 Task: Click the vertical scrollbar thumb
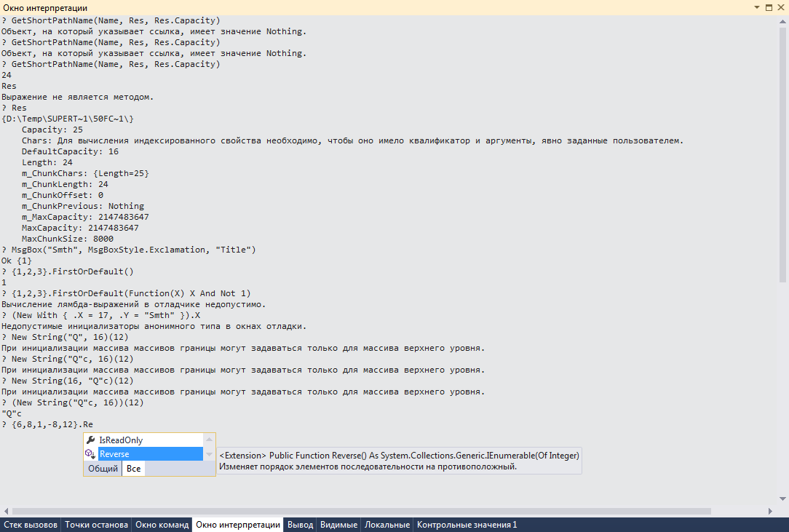(x=782, y=154)
